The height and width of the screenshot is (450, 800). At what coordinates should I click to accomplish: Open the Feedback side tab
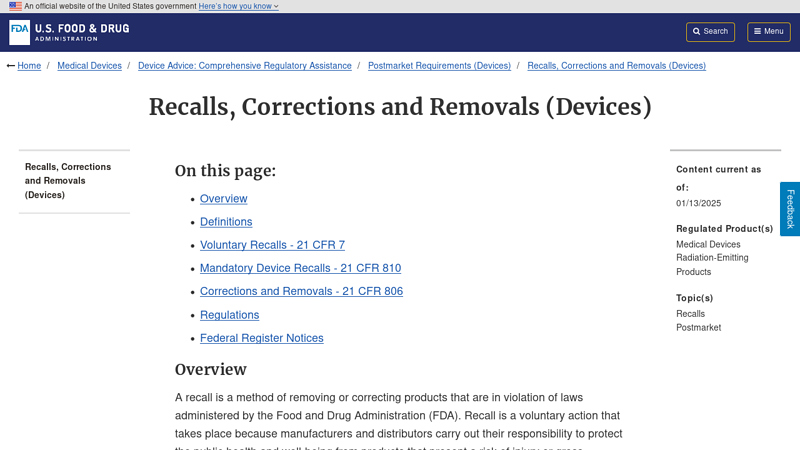790,209
